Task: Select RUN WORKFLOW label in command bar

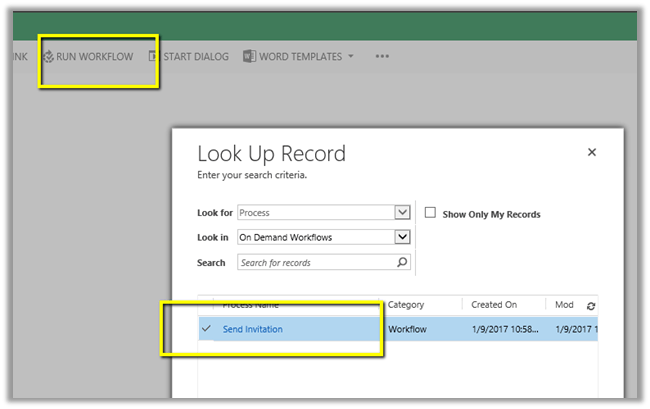Action: coord(95,57)
